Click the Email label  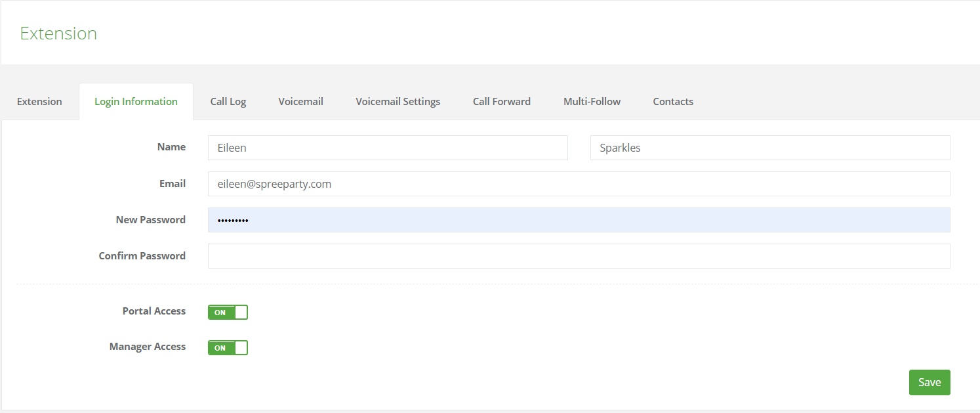pyautogui.click(x=173, y=184)
